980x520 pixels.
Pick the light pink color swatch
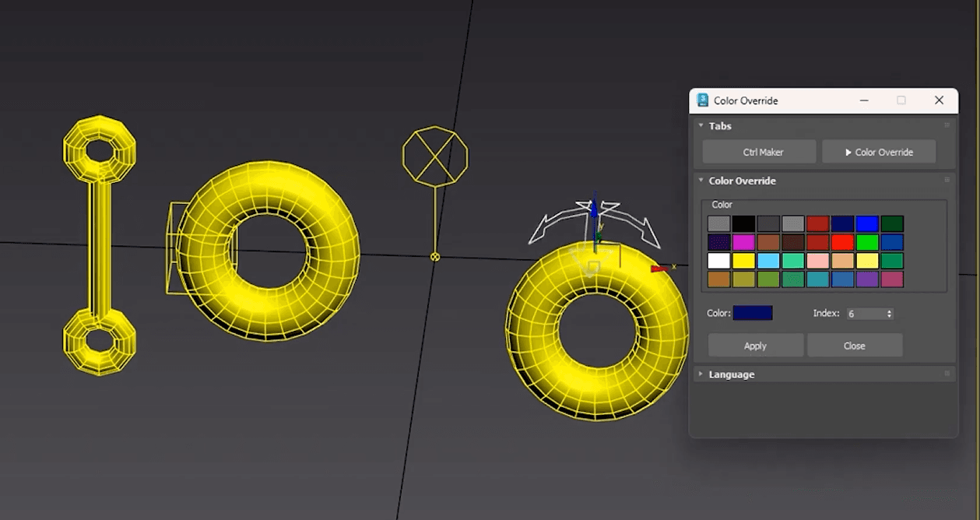click(817, 261)
